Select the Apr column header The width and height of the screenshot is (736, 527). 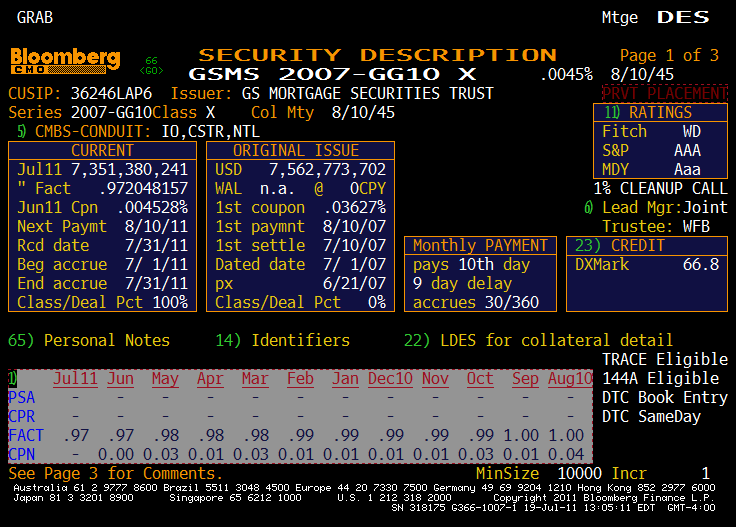(210, 379)
